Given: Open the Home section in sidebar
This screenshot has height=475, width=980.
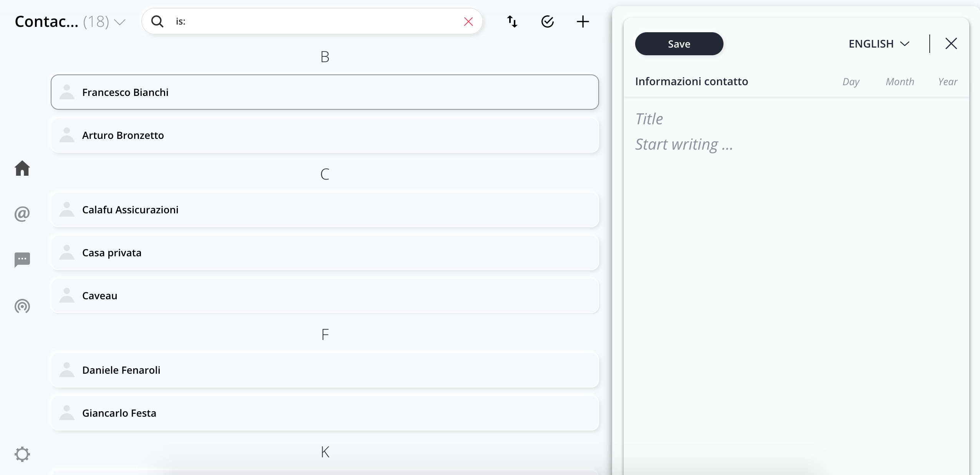Looking at the screenshot, I should 22,168.
